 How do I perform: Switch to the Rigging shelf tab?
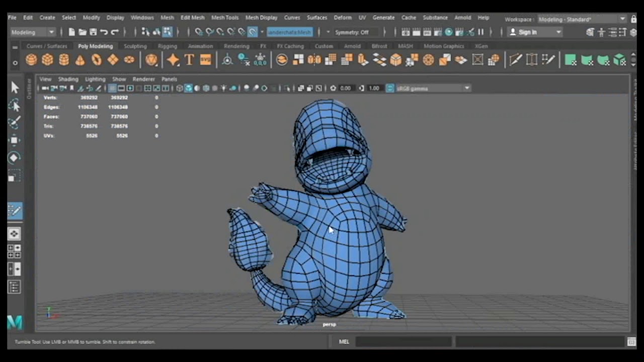pos(168,46)
